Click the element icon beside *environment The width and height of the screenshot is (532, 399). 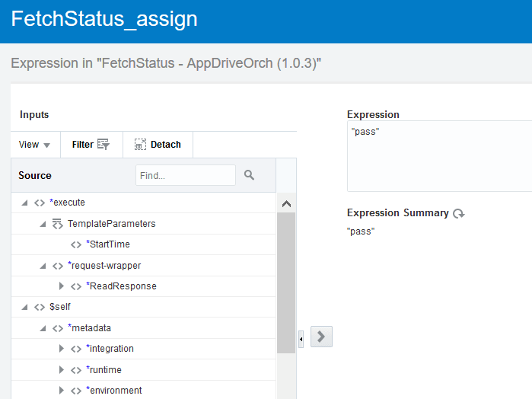(x=76, y=391)
